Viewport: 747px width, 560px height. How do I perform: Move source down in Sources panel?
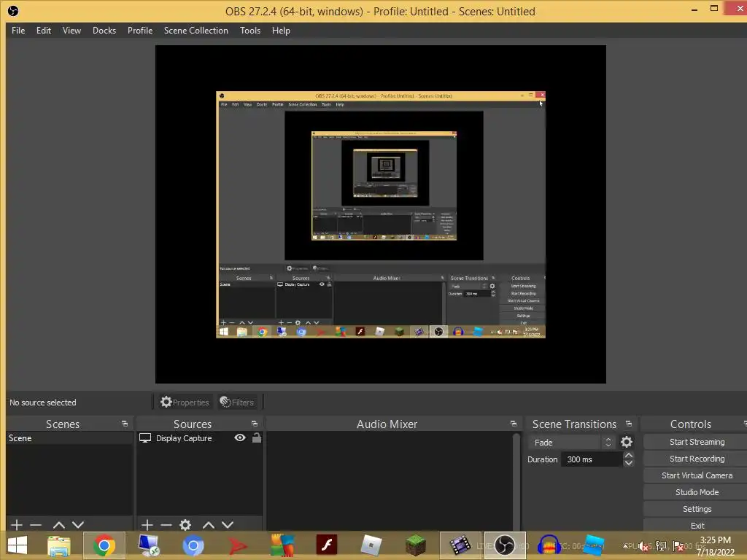pyautogui.click(x=228, y=525)
